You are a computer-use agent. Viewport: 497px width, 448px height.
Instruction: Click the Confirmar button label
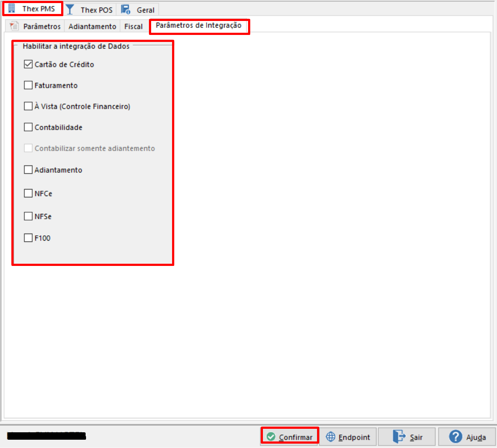click(295, 437)
